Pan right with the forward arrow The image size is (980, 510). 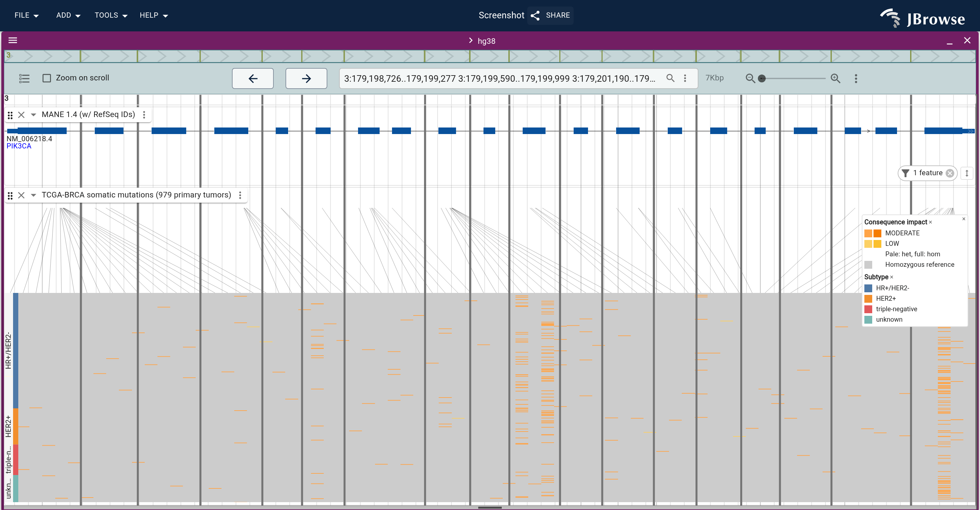point(306,78)
